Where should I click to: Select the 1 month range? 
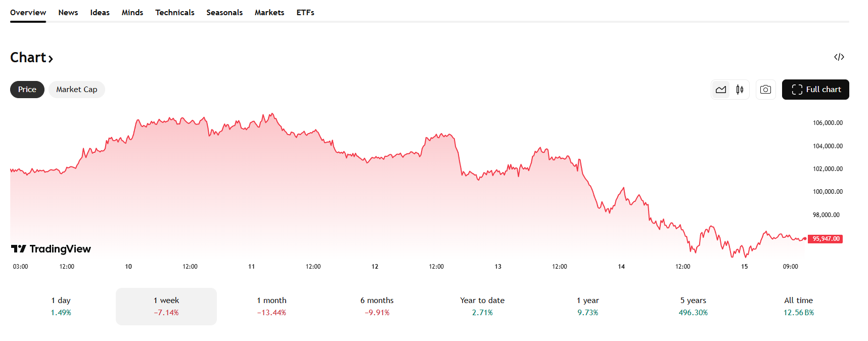pos(271,306)
